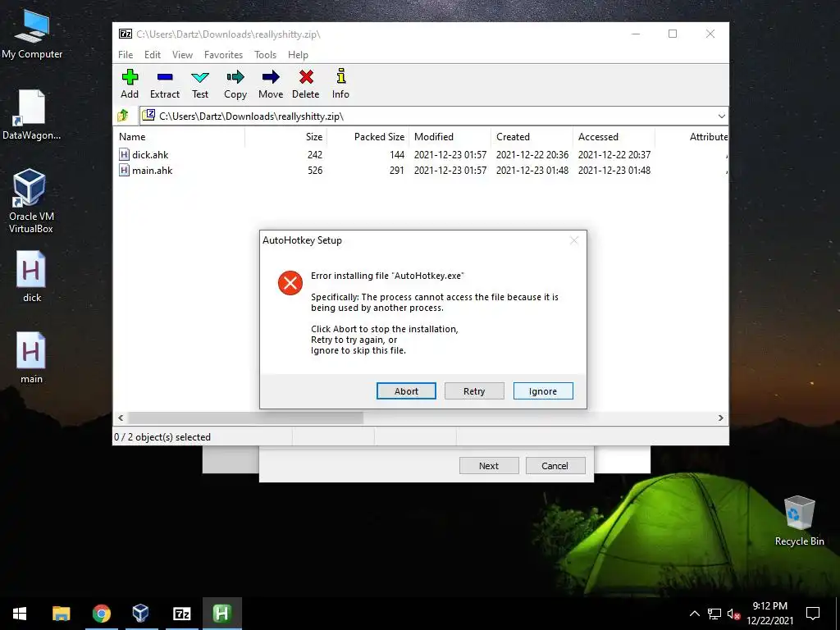This screenshot has height=630, width=840.
Task: Select Oracle VM VirtualBox desktop icon
Action: pos(30,201)
